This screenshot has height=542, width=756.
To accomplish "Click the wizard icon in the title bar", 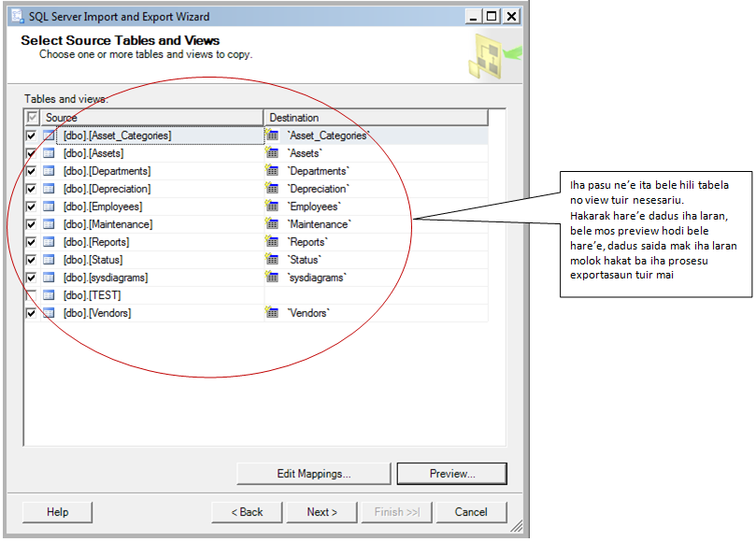I will click(x=18, y=17).
